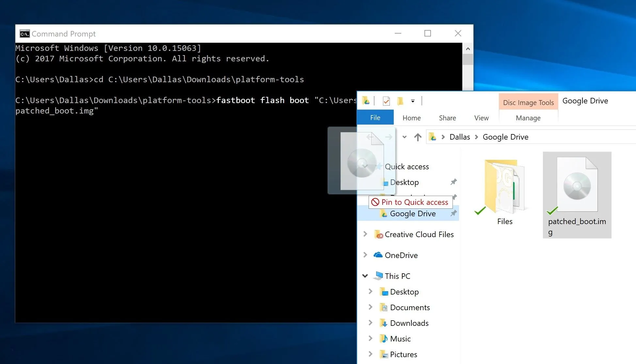
Task: Click the Google Drive icon in Explorer title bar
Action: point(366,101)
